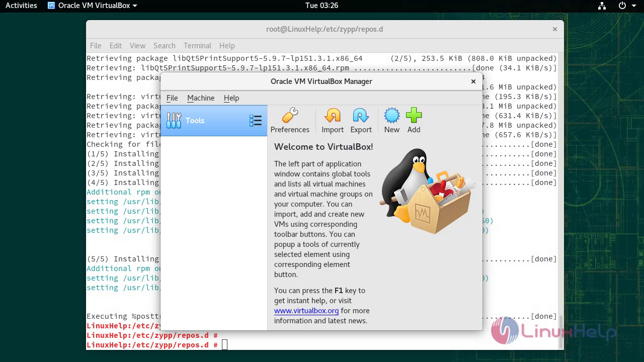
Task: Expand Oracle VM VirtualBox app menu
Action: [93, 6]
